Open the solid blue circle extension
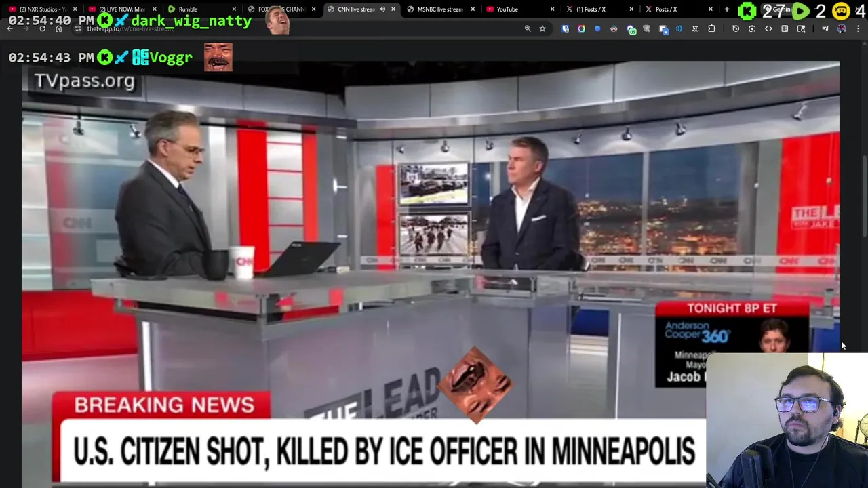The width and height of the screenshot is (868, 488). coord(597,28)
